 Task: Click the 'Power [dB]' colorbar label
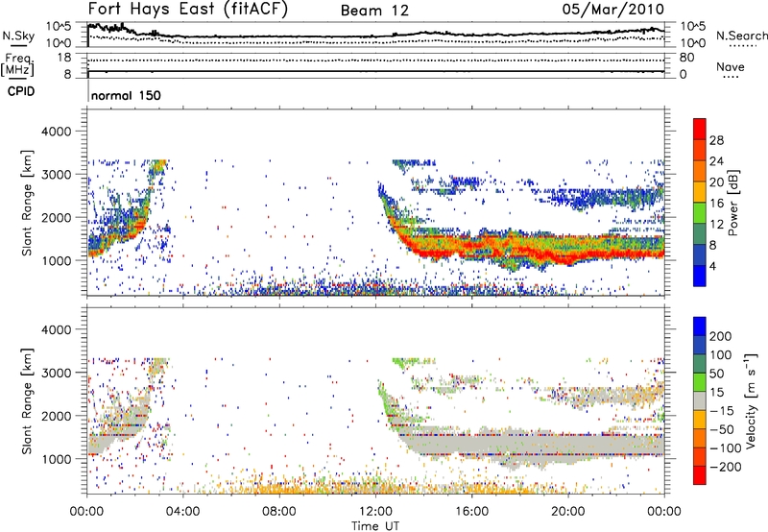tap(732, 203)
